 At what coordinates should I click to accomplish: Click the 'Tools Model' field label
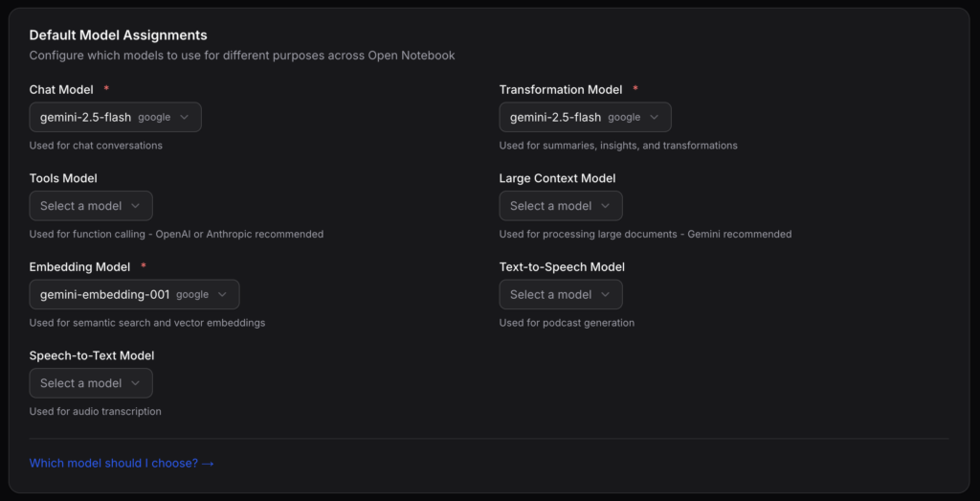tap(63, 178)
